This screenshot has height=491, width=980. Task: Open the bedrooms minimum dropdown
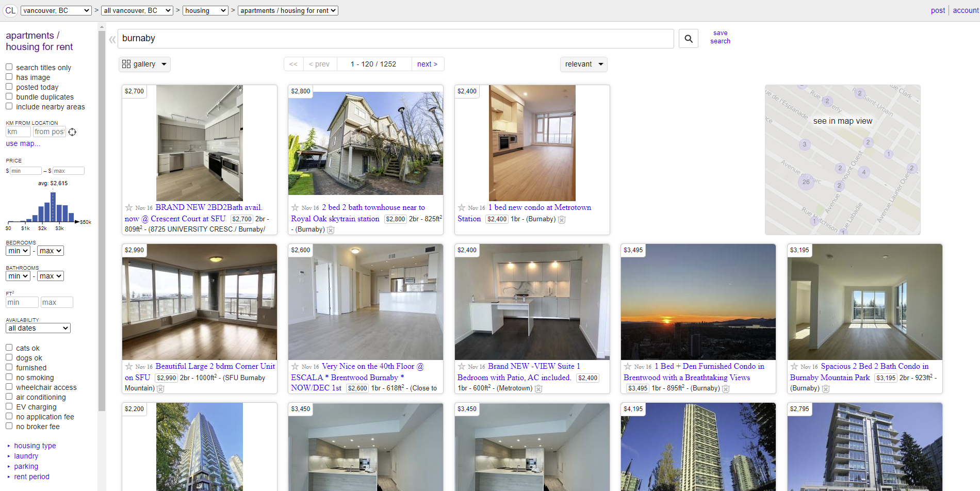[x=18, y=250]
